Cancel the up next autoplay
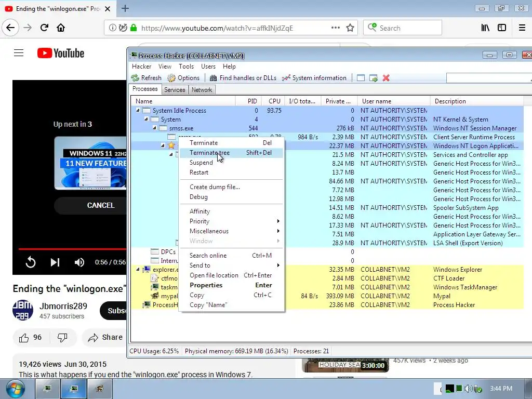This screenshot has height=399, width=532. tap(90, 205)
